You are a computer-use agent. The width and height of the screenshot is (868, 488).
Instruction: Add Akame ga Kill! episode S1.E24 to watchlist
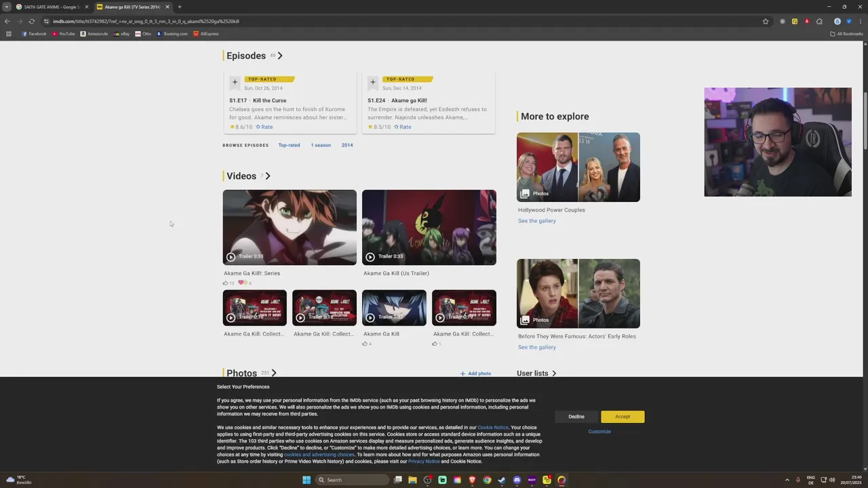[373, 82]
